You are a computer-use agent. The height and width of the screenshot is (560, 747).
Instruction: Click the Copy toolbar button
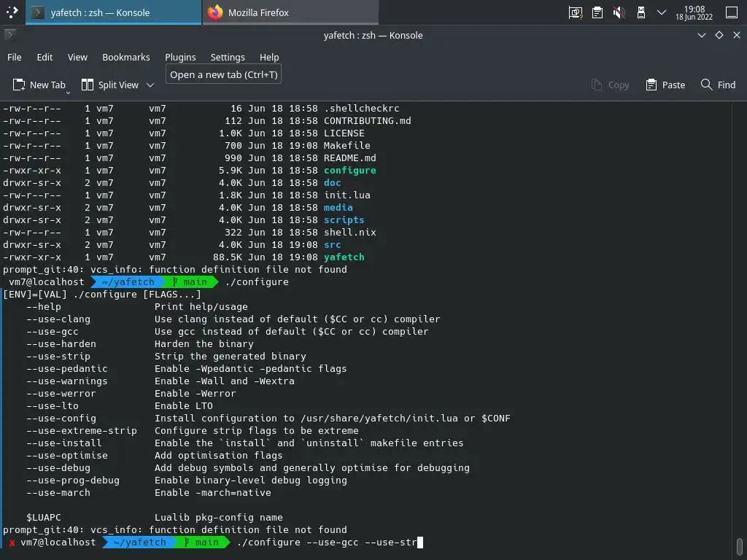611,85
